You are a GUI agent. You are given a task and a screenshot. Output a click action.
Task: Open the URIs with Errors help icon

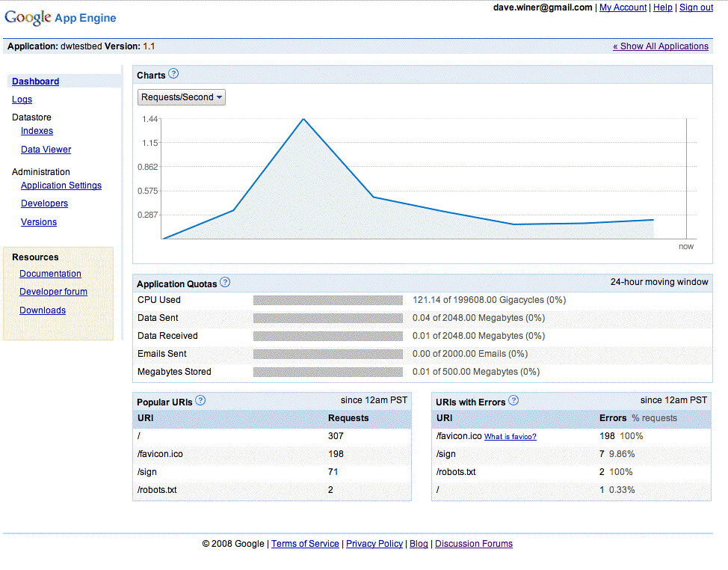click(x=513, y=400)
